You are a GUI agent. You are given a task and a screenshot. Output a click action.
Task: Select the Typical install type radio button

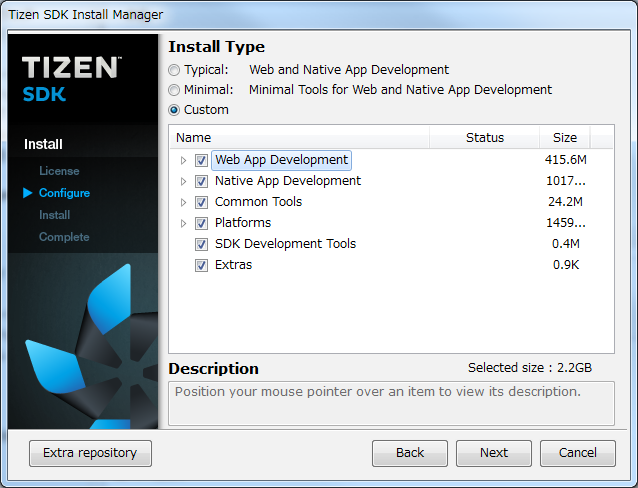[174, 70]
